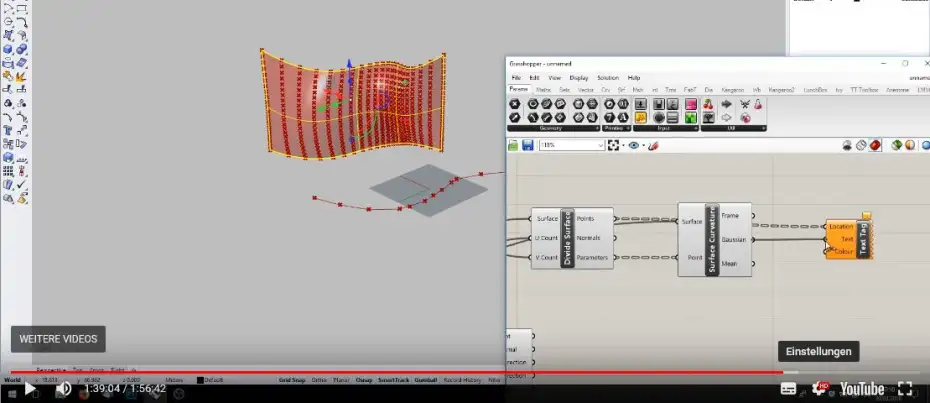Image resolution: width=930 pixels, height=403 pixels.
Task: Click the pink gradient icon in Input panel
Action: [690, 104]
